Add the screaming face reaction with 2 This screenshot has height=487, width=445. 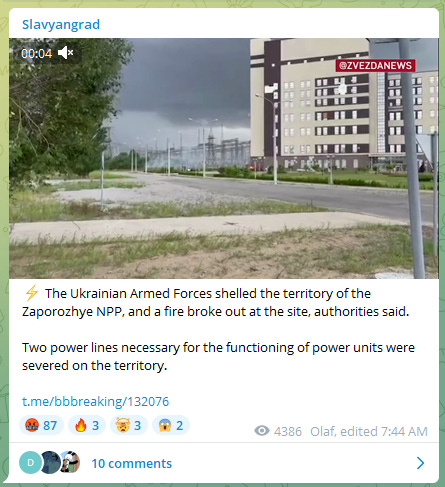click(171, 425)
